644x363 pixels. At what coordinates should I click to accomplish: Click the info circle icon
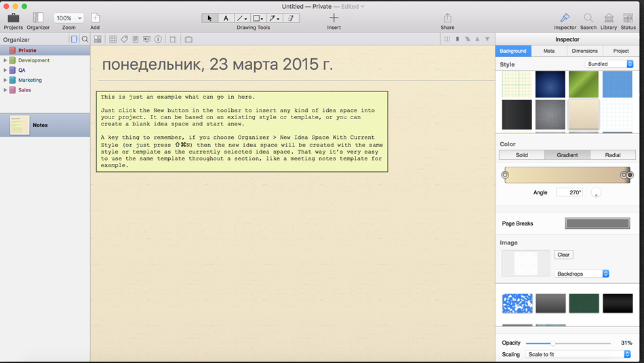click(158, 39)
